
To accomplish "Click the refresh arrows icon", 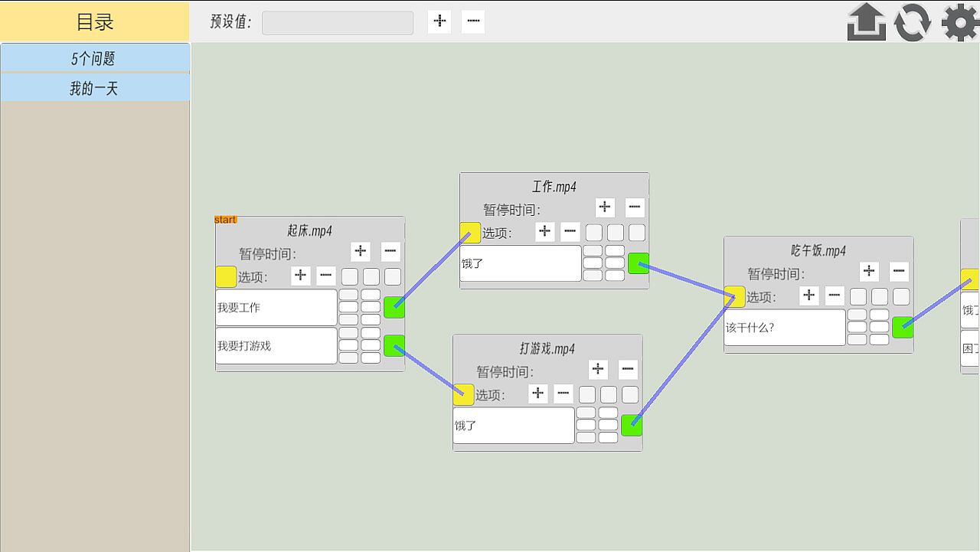I will 913,21.
